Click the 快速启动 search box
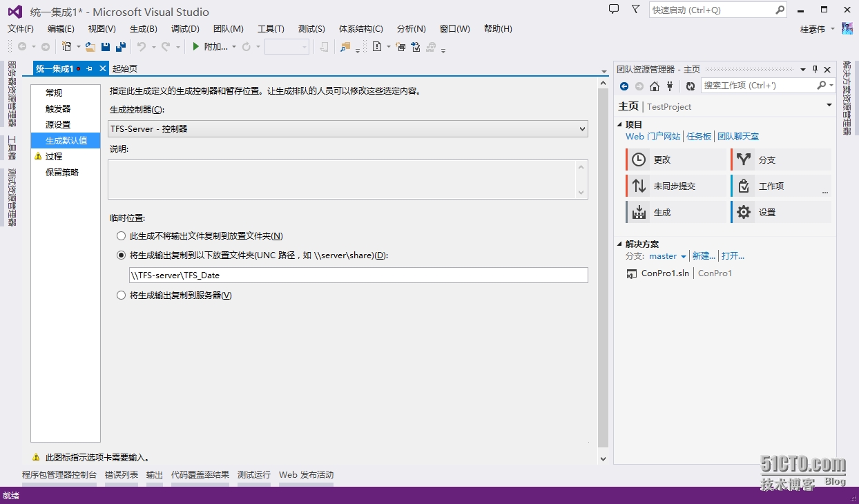859x504 pixels. click(x=717, y=10)
